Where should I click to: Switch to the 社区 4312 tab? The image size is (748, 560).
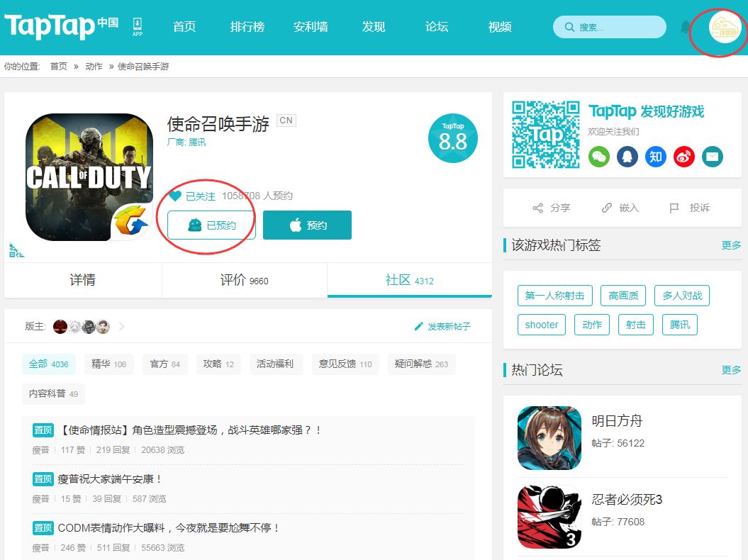[x=409, y=280]
